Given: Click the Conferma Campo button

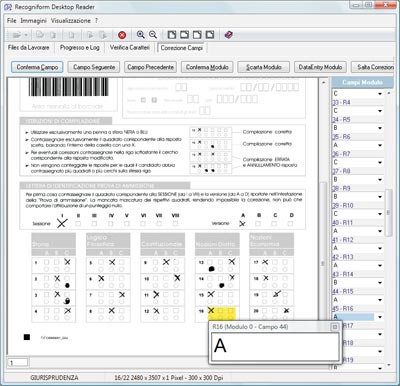Looking at the screenshot, I should [x=37, y=67].
